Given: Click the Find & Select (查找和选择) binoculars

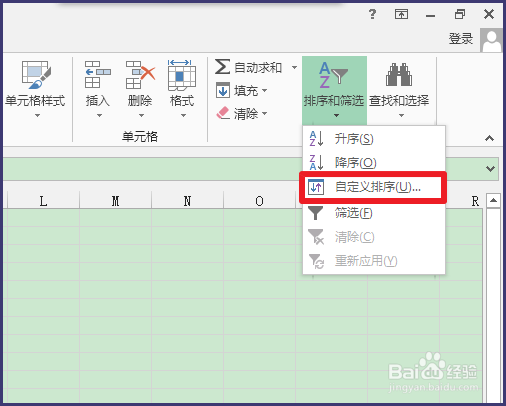Looking at the screenshot, I should [x=399, y=75].
